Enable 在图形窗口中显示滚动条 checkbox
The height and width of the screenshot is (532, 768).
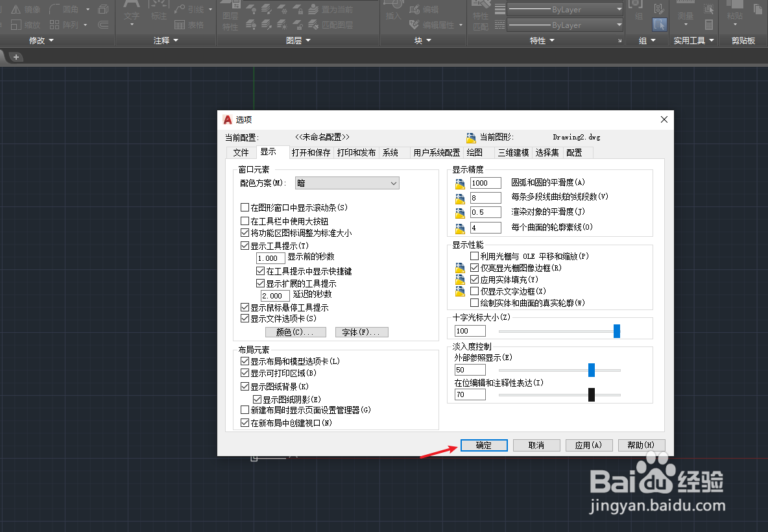tap(245, 207)
